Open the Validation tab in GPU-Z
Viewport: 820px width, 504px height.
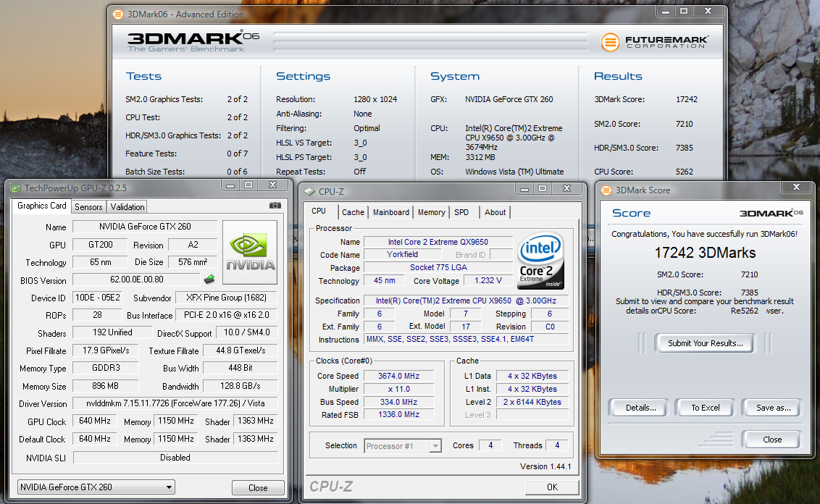[127, 207]
